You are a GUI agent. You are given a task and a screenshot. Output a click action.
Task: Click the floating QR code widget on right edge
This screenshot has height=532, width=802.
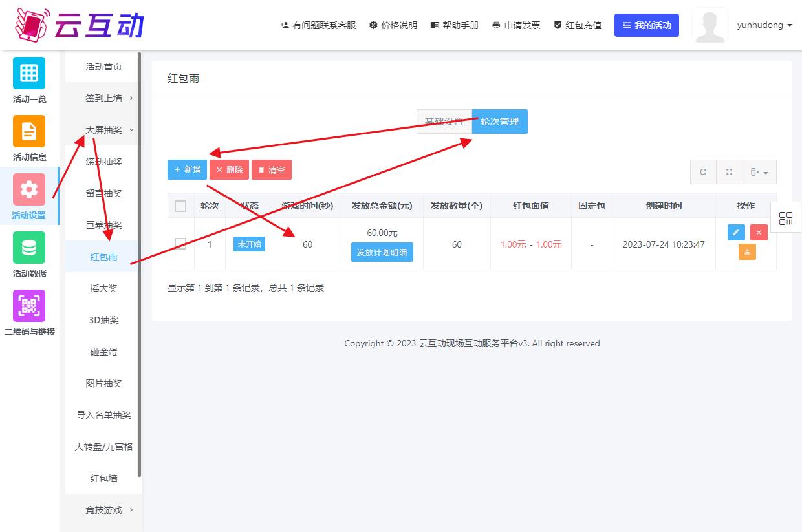(x=786, y=218)
